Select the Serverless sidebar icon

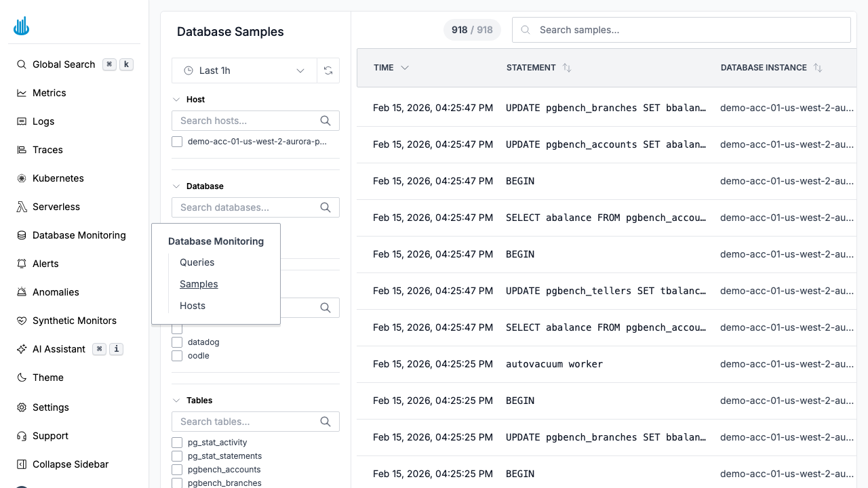tap(21, 207)
